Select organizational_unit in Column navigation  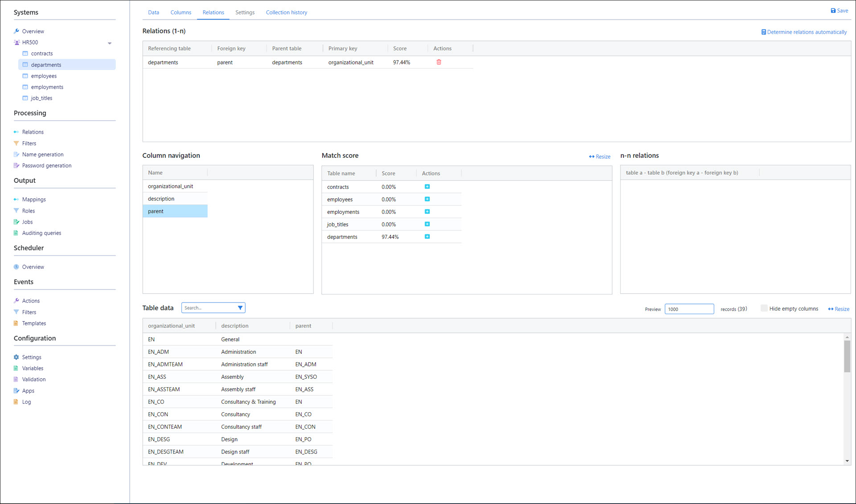tap(170, 186)
